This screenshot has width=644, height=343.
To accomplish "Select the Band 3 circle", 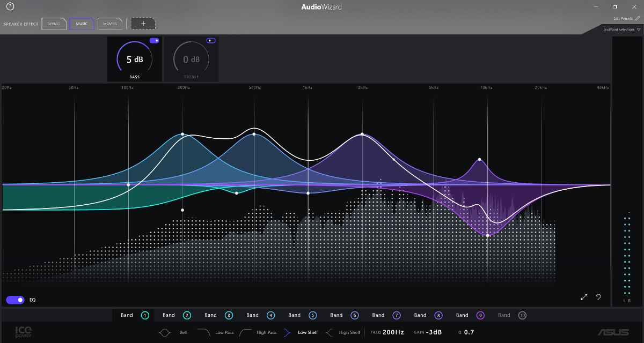I will (x=229, y=315).
